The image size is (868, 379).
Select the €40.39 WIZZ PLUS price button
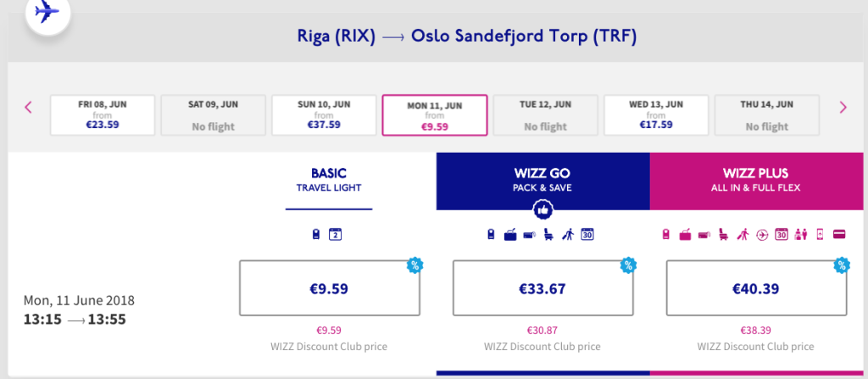tap(756, 288)
